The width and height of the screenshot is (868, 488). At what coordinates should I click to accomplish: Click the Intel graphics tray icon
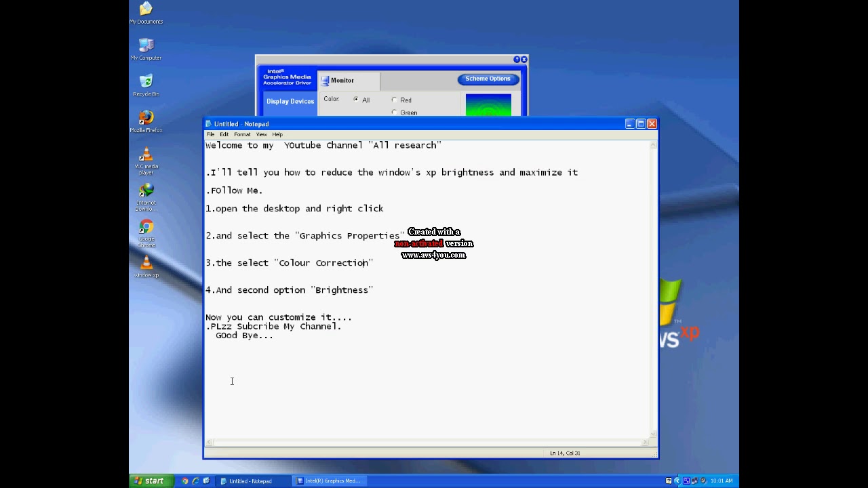(x=686, y=481)
